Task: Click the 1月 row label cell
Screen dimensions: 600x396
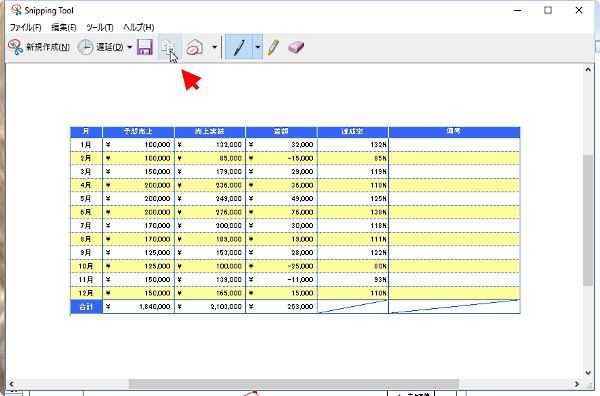Action: pyautogui.click(x=86, y=145)
